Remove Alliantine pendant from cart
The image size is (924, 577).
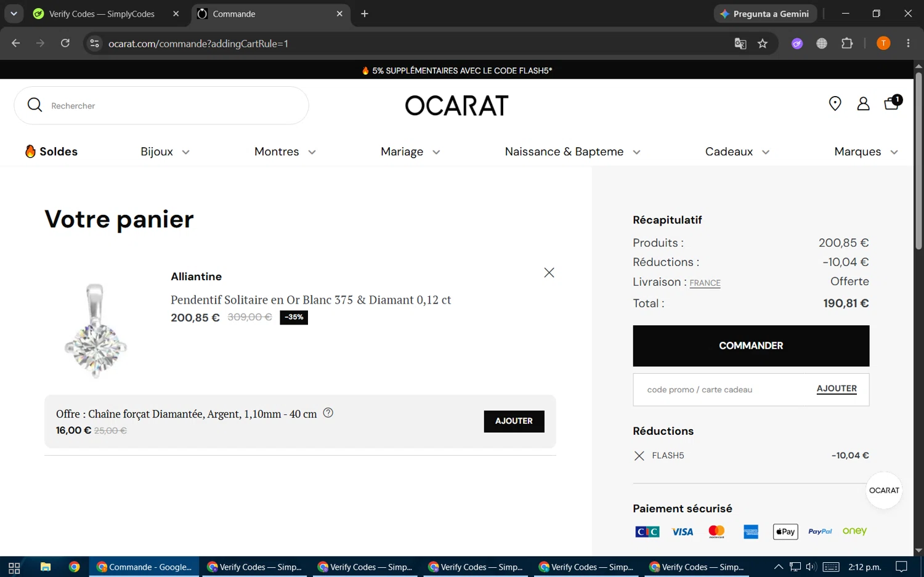click(x=549, y=273)
